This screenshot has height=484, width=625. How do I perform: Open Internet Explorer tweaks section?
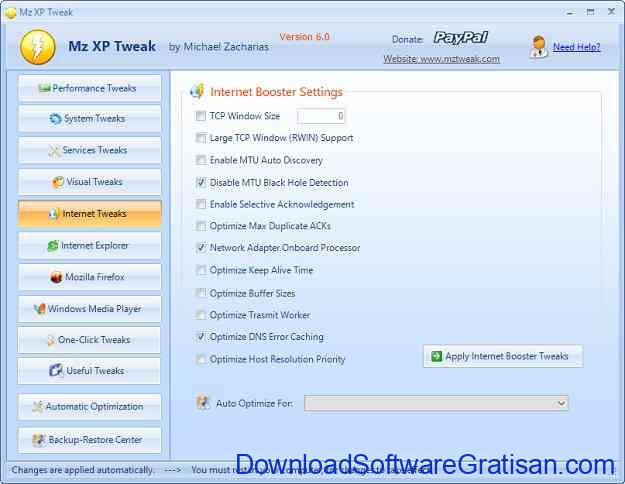tap(90, 245)
